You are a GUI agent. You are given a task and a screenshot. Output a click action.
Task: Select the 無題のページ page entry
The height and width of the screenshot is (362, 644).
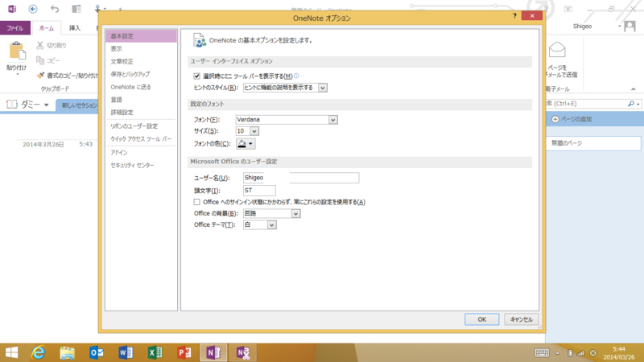(x=593, y=143)
